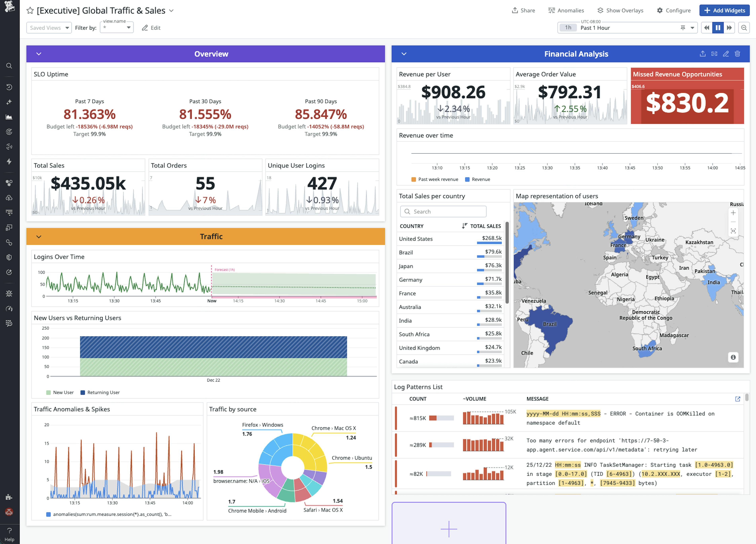Click Anomalies in the top bar
The width and height of the screenshot is (756, 544).
[566, 10]
